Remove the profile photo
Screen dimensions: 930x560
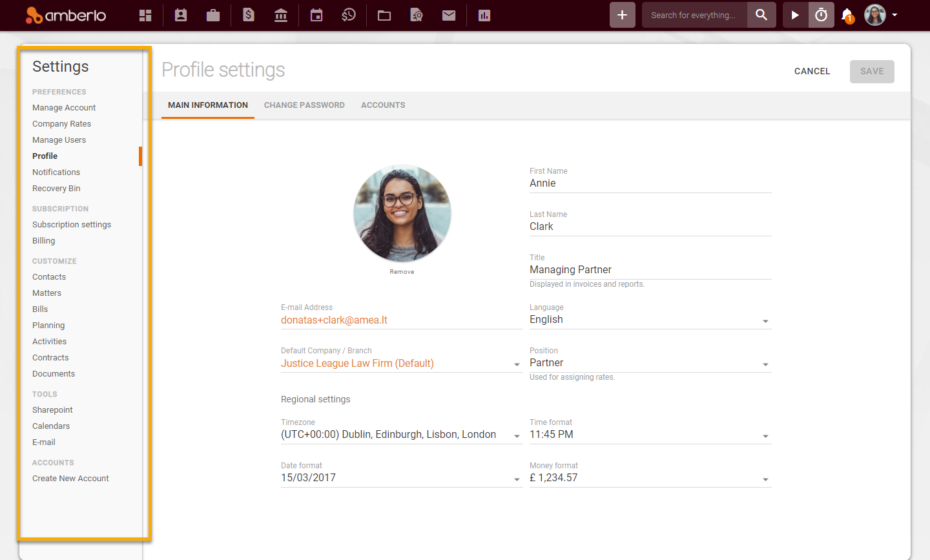pyautogui.click(x=402, y=272)
